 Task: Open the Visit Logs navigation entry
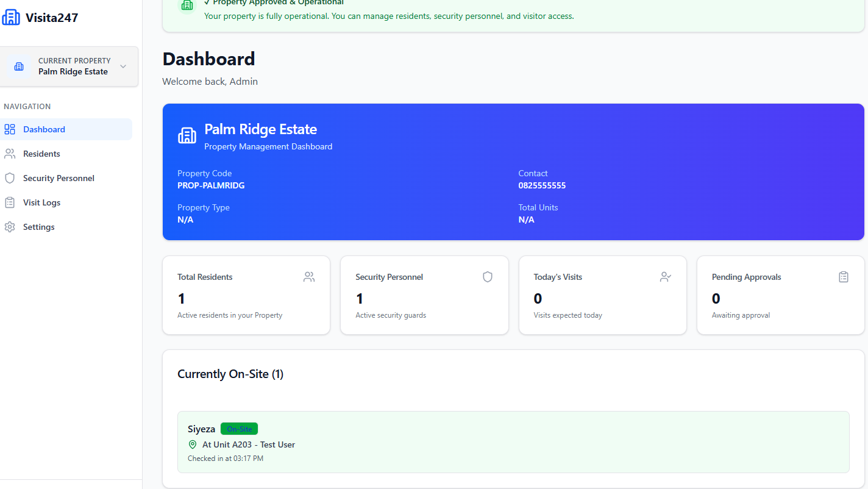click(41, 202)
